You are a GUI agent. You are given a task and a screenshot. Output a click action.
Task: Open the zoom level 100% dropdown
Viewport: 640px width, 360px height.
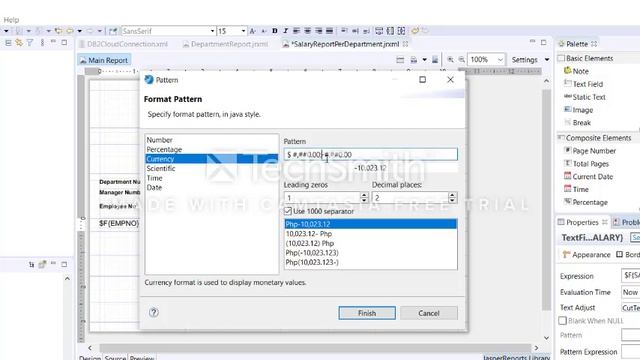[x=500, y=60]
